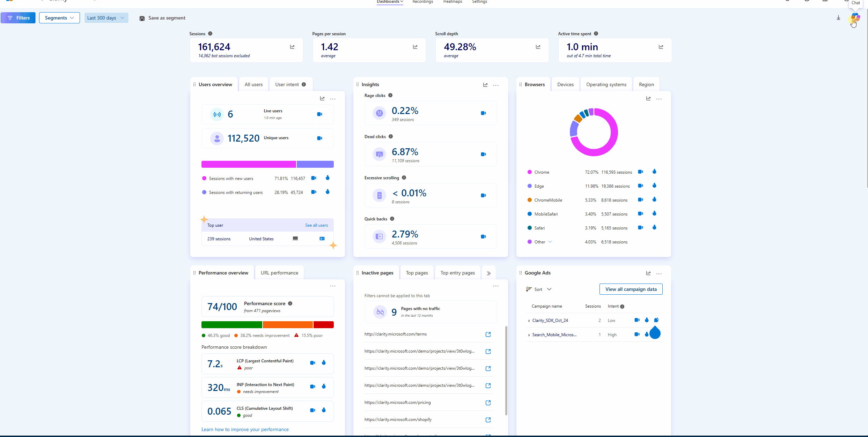868x437 pixels.
Task: Show info tooltip for Sessions
Action: (x=210, y=33)
